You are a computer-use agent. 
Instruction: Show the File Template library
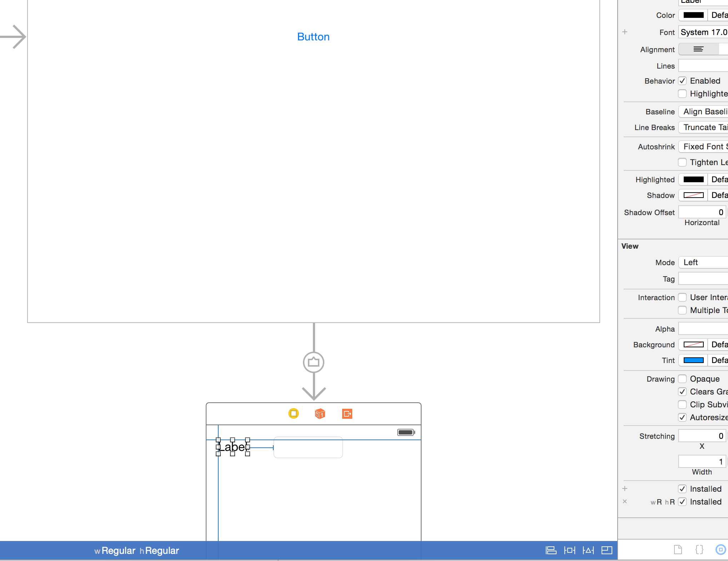(x=678, y=550)
